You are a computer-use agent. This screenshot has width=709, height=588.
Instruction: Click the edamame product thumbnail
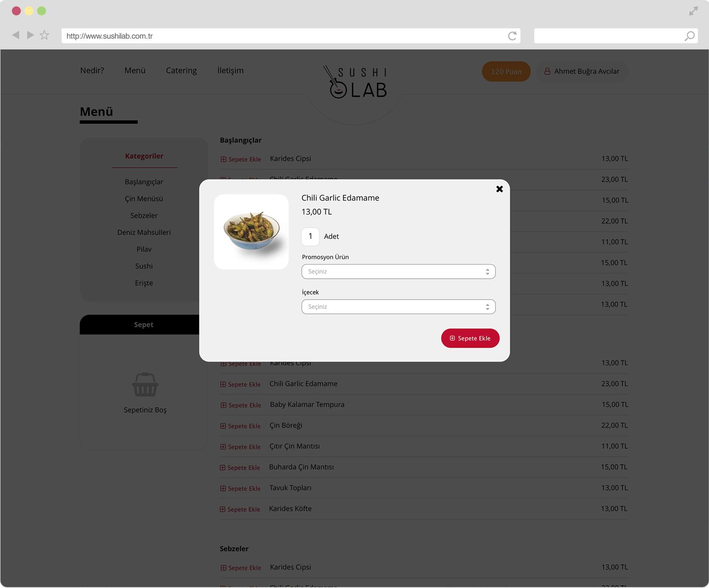(x=251, y=232)
